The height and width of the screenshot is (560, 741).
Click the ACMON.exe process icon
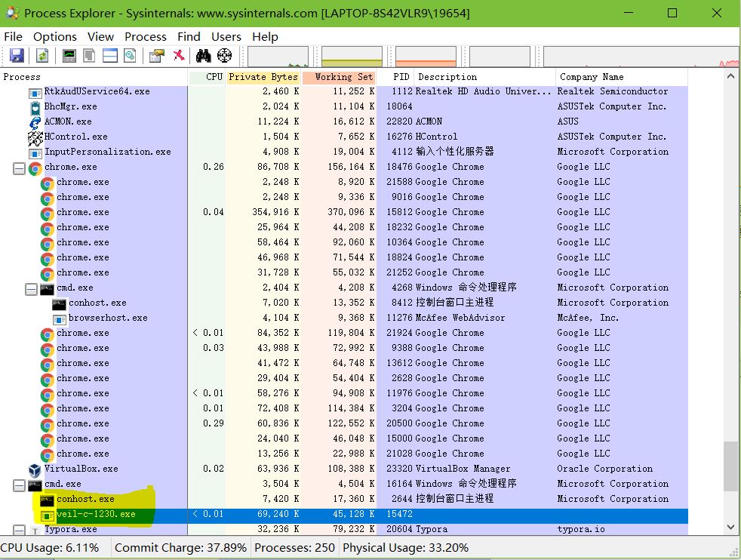click(x=35, y=123)
